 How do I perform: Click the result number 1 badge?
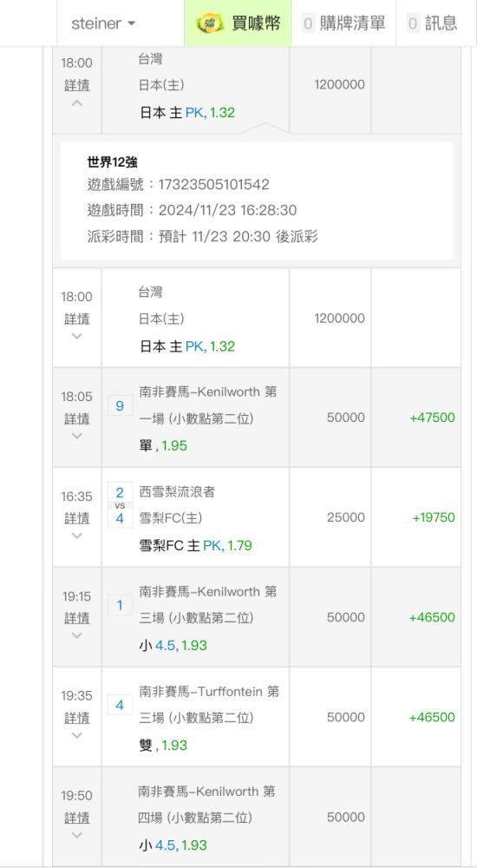tap(120, 606)
